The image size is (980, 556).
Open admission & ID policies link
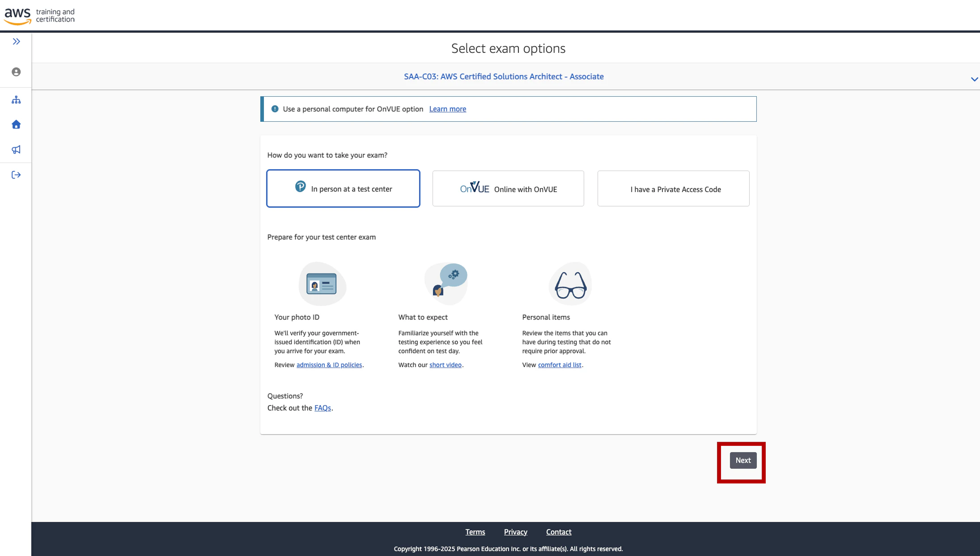point(329,365)
